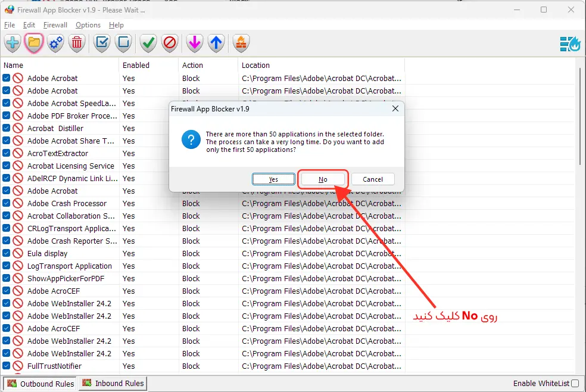This screenshot has height=392, width=586.
Task: Open the Options menu
Action: pos(88,25)
